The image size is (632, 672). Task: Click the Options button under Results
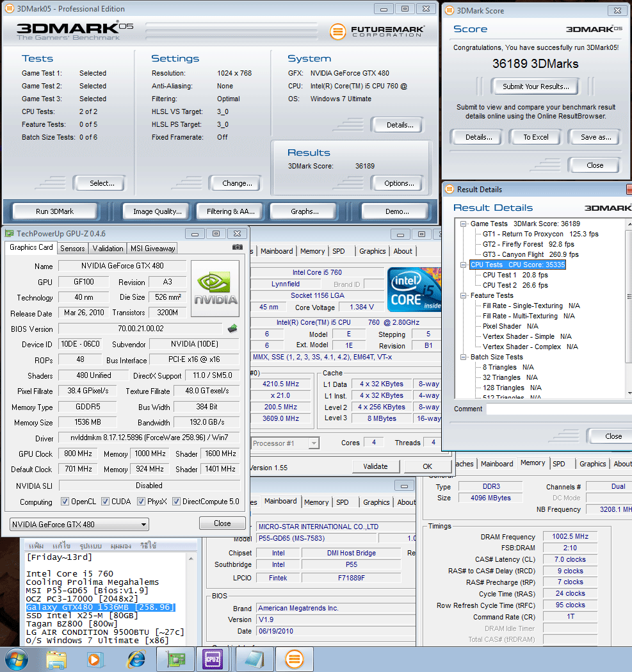click(x=399, y=183)
